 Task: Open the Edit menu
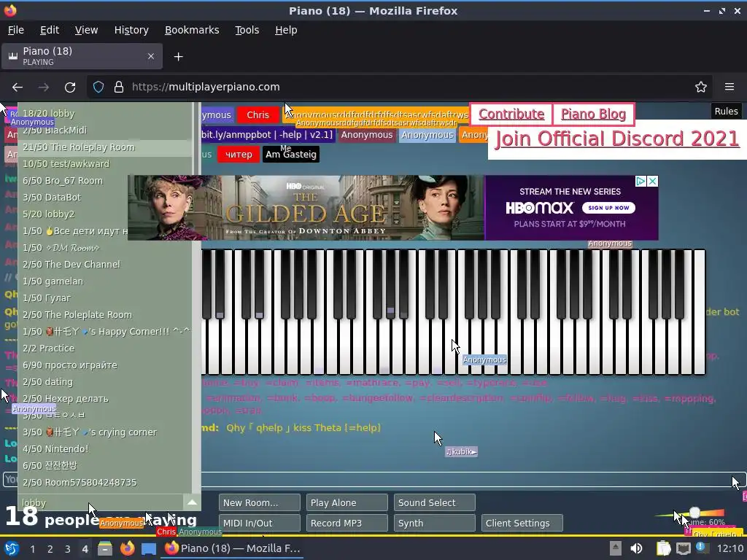click(x=50, y=30)
